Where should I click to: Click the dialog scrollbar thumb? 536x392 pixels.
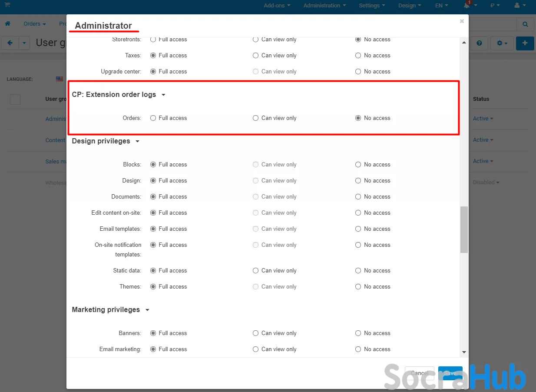tap(464, 229)
